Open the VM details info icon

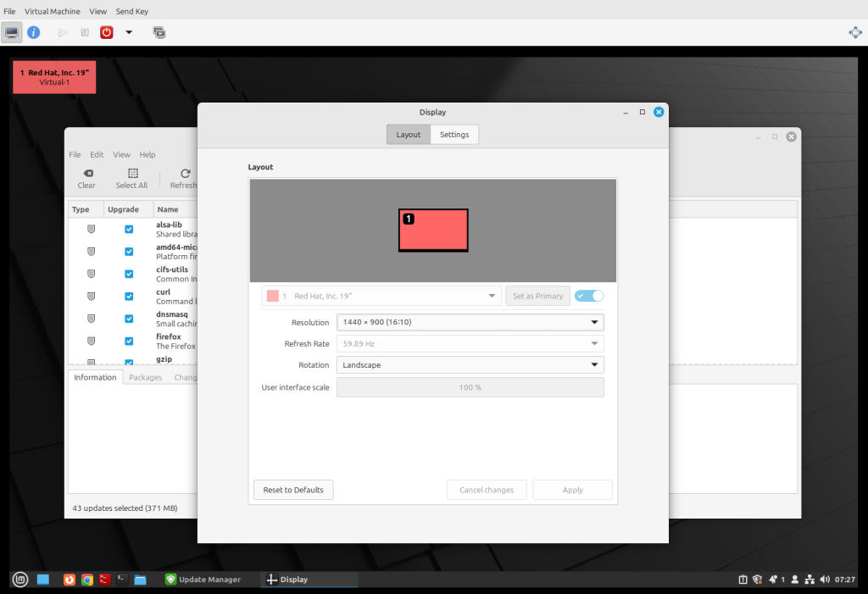34,33
